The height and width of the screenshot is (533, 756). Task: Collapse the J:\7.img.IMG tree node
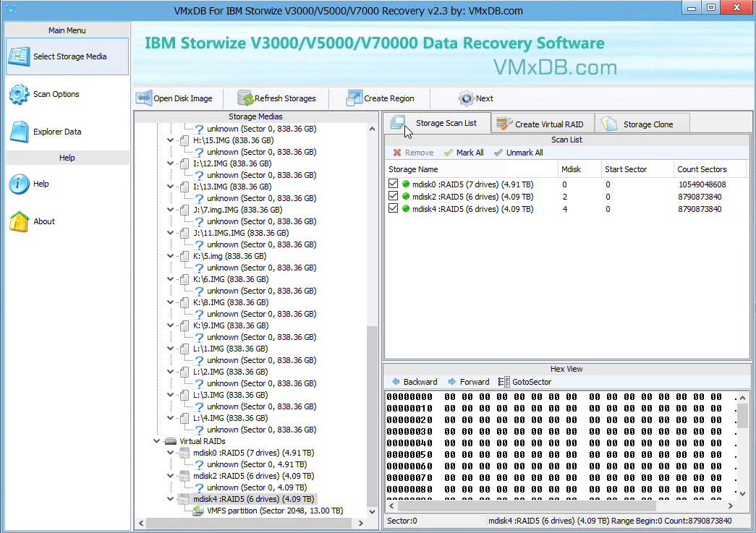click(170, 210)
